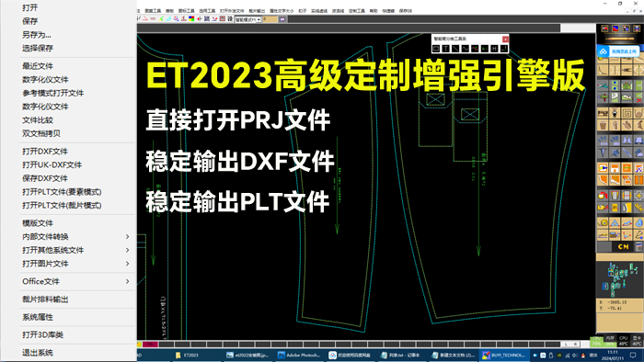Click the yellow color cell in bottom bar
This screenshot has height=362, width=644.
coord(139,344)
